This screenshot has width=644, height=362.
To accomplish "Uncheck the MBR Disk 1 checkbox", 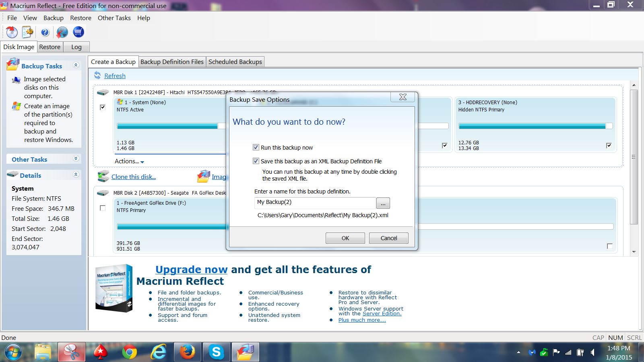I will [103, 107].
